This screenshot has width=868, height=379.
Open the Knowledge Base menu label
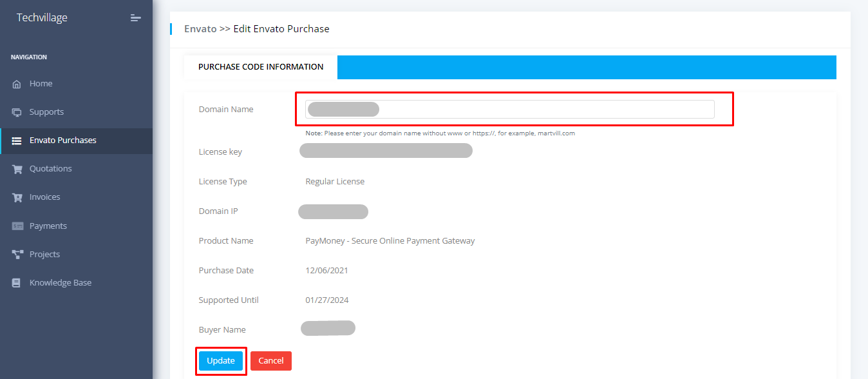pos(61,283)
